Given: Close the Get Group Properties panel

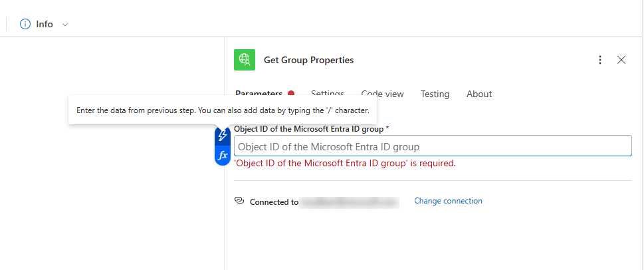Looking at the screenshot, I should pyautogui.click(x=621, y=60).
